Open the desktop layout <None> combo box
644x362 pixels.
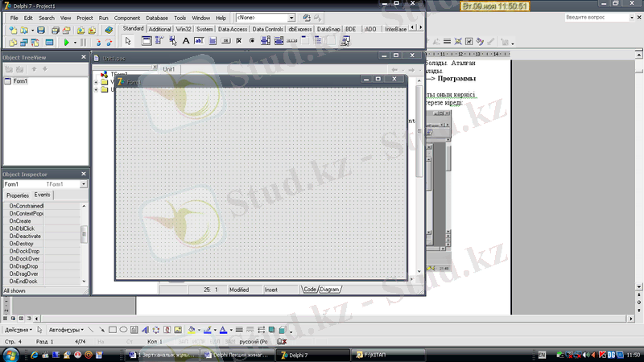point(266,18)
